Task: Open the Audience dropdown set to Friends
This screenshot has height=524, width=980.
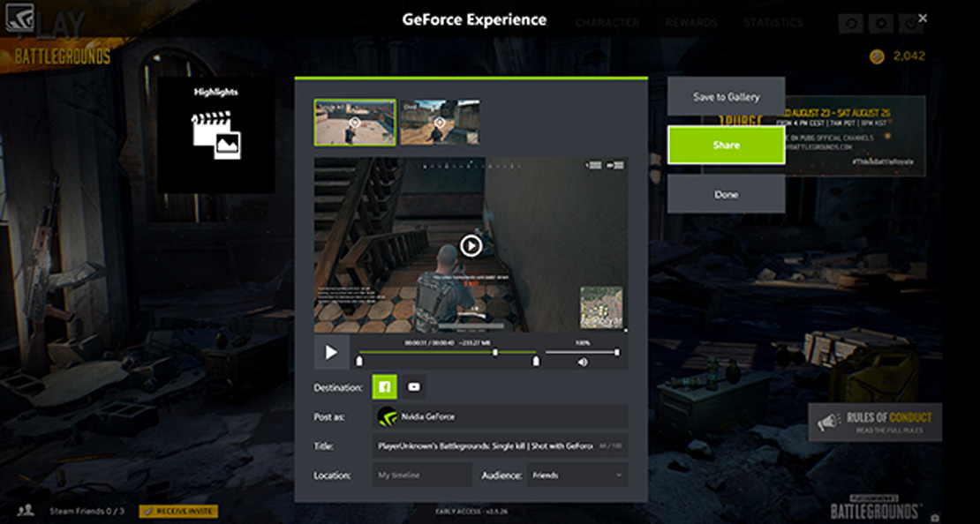Action: pos(577,475)
